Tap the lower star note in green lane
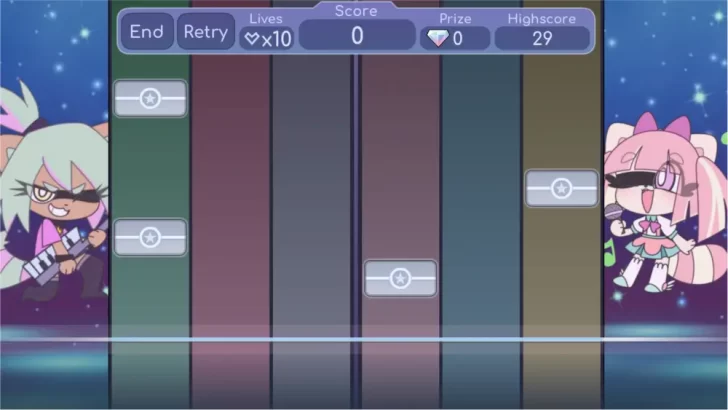This screenshot has height=410, width=728. tap(150, 237)
